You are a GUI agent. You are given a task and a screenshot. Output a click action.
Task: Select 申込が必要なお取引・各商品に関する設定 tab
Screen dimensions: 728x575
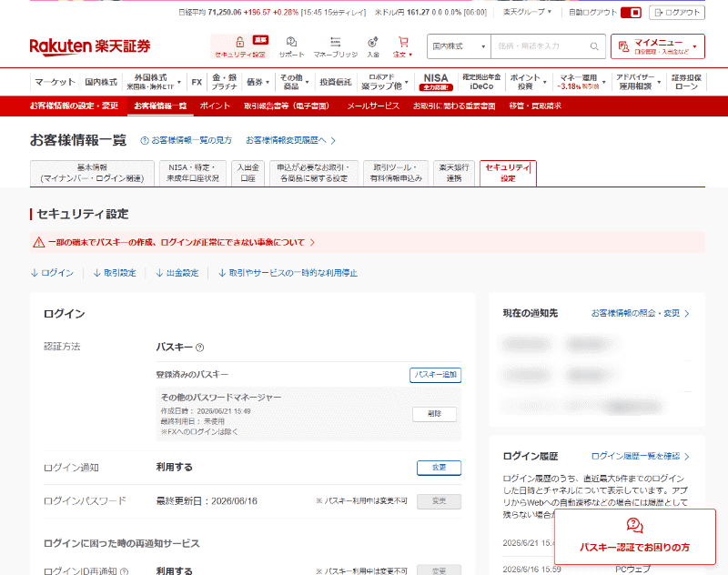pos(314,173)
